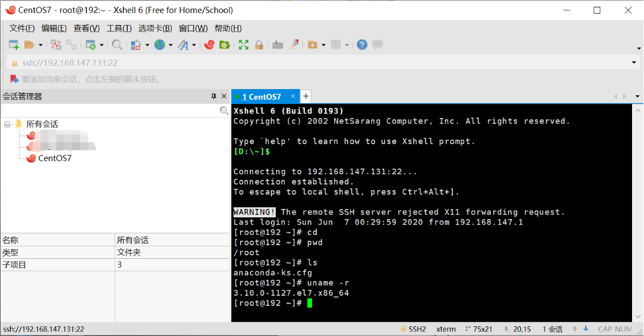Open the layout panes dropdown arrow
This screenshot has width=644, height=336.
pyautogui.click(x=347, y=45)
